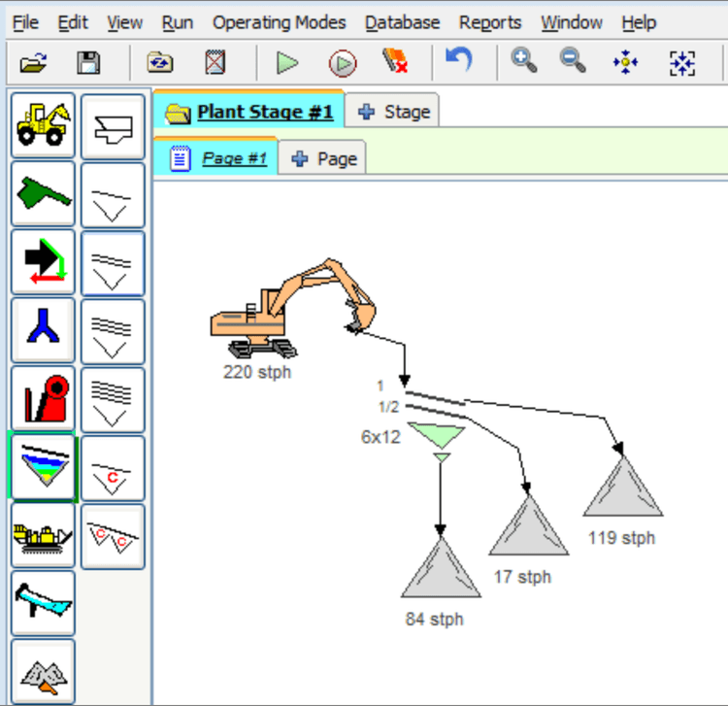Click the zoom out magnifier icon
728x706 pixels.
574,63
